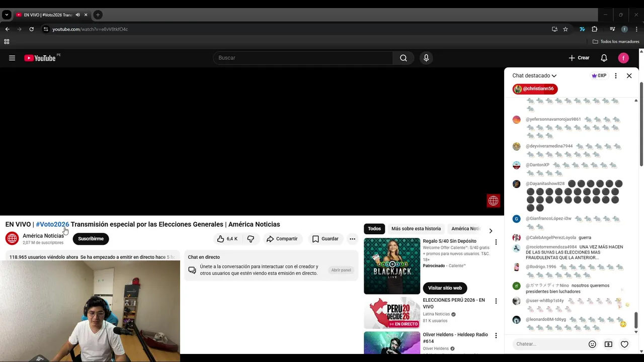Click into the Chatear message field
The image size is (644, 362).
click(x=550, y=344)
